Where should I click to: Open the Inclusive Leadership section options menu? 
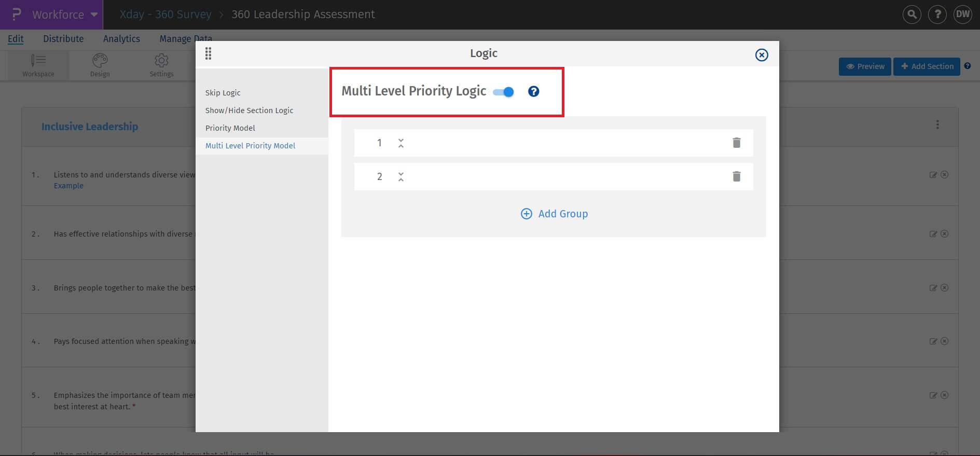937,125
